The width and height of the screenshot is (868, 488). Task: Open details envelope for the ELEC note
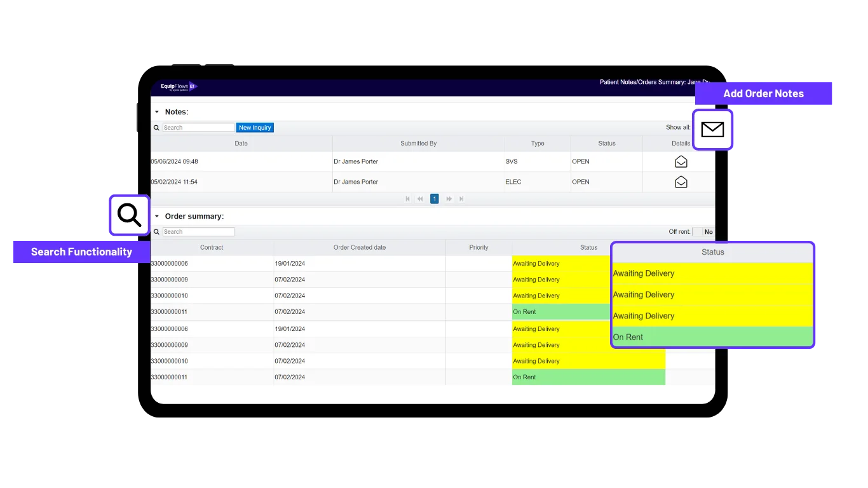[681, 182]
